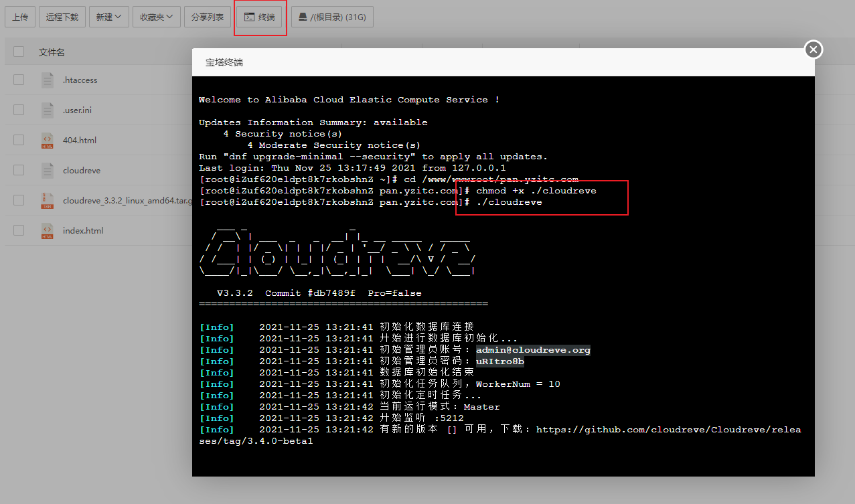855x504 pixels.
Task: Click the index.html file icon
Action: pos(47,231)
